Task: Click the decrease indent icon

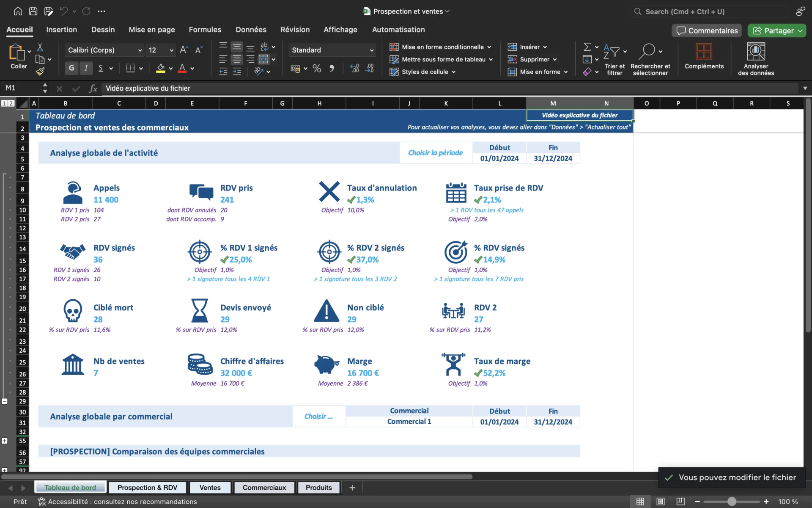Action: click(x=223, y=72)
